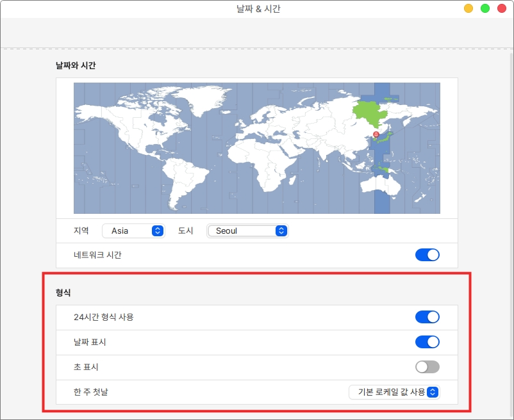514x420 pixels.
Task: Click the 형식 section heading
Action: [x=63, y=293]
